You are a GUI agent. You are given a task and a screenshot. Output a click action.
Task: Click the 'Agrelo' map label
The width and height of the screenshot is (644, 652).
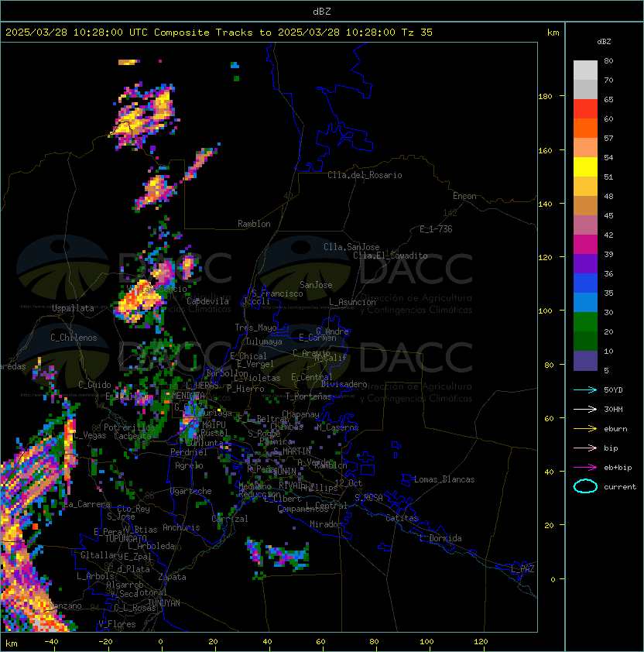coord(189,465)
